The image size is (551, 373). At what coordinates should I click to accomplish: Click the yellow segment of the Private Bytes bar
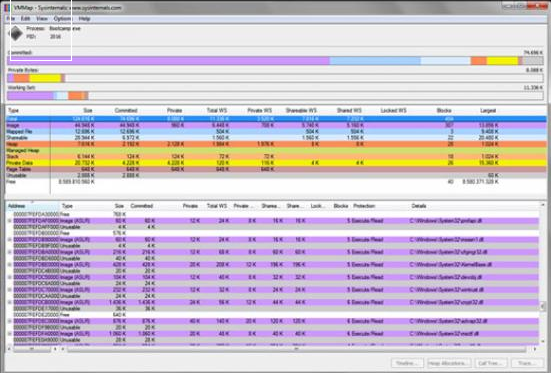45,78
